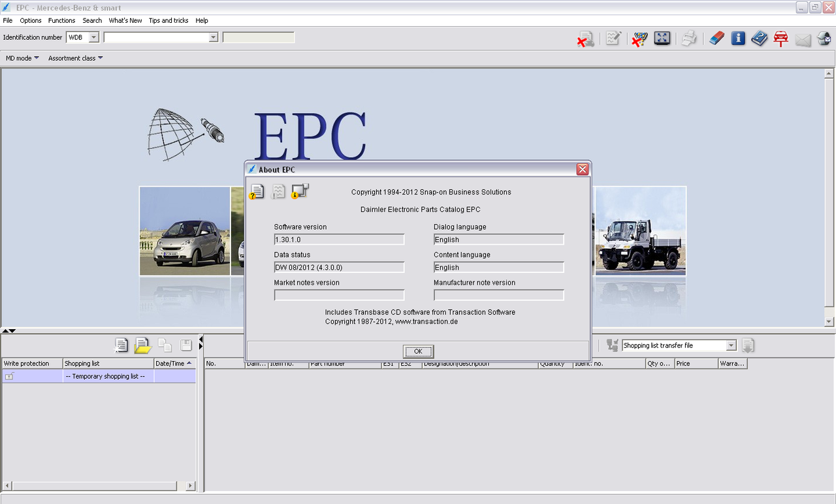The width and height of the screenshot is (836, 504).
Task: Click the Content language field
Action: [499, 267]
